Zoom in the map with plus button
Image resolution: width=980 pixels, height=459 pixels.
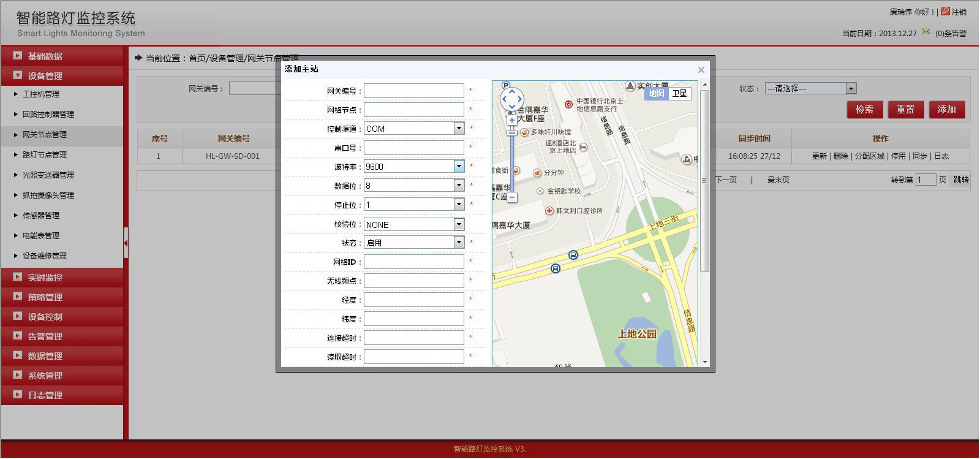point(512,120)
